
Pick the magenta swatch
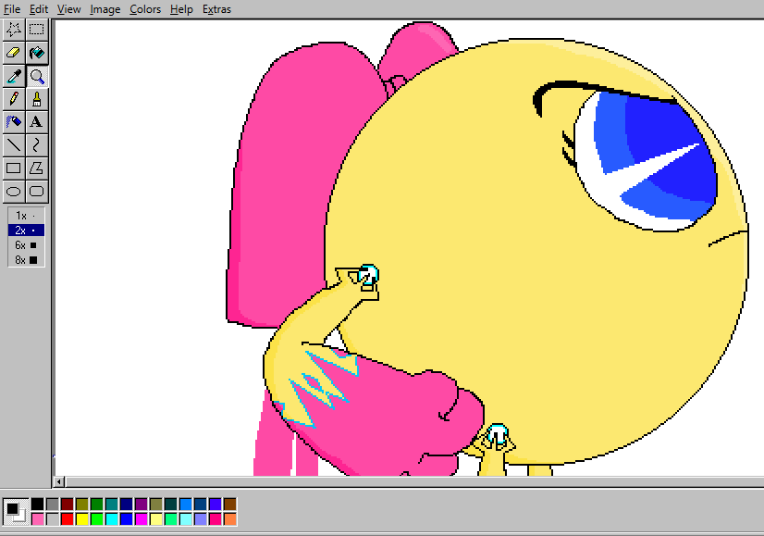(141, 519)
